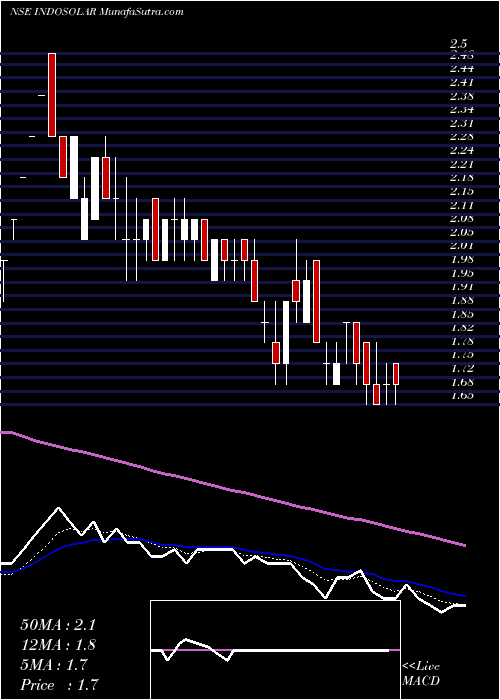Click inside the MACD inset panel
The image size is (500, 700).
pos(275,650)
